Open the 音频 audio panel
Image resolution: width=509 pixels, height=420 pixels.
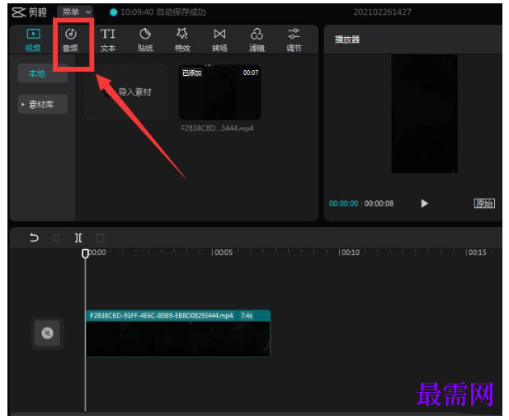[70, 40]
